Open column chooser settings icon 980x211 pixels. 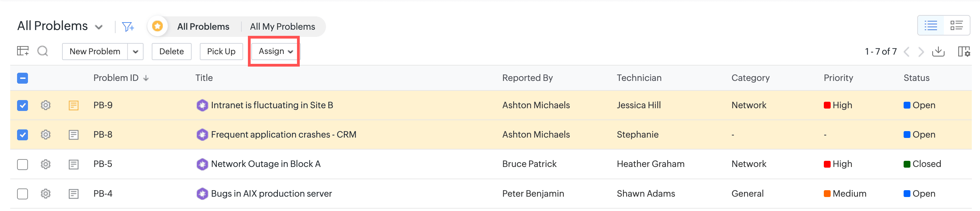coord(963,52)
